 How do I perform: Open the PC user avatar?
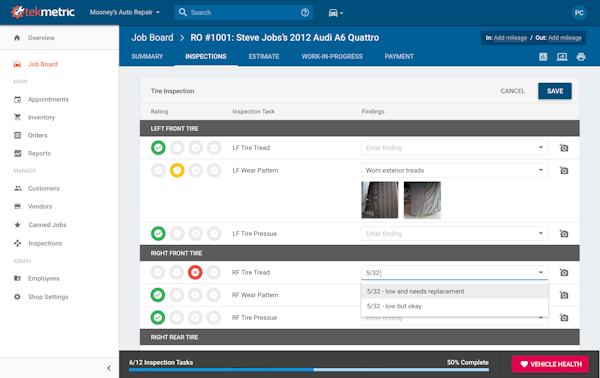point(579,13)
